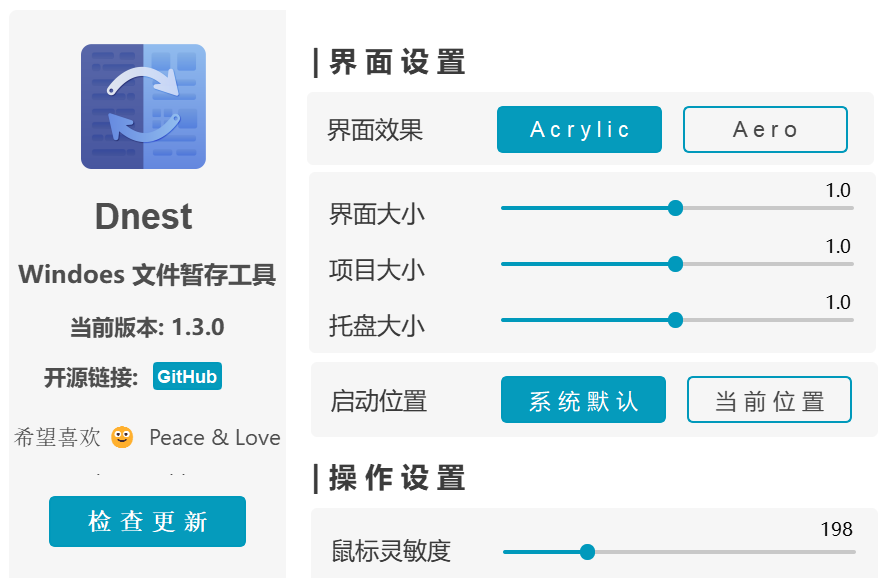
Task: Click the 鼠标灵敏度 slider handle
Action: click(588, 552)
